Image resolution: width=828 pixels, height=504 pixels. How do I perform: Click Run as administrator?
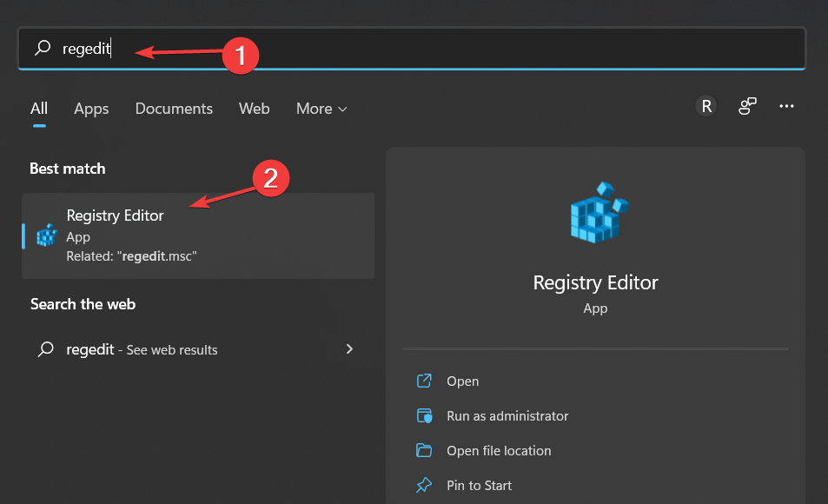[x=506, y=415]
